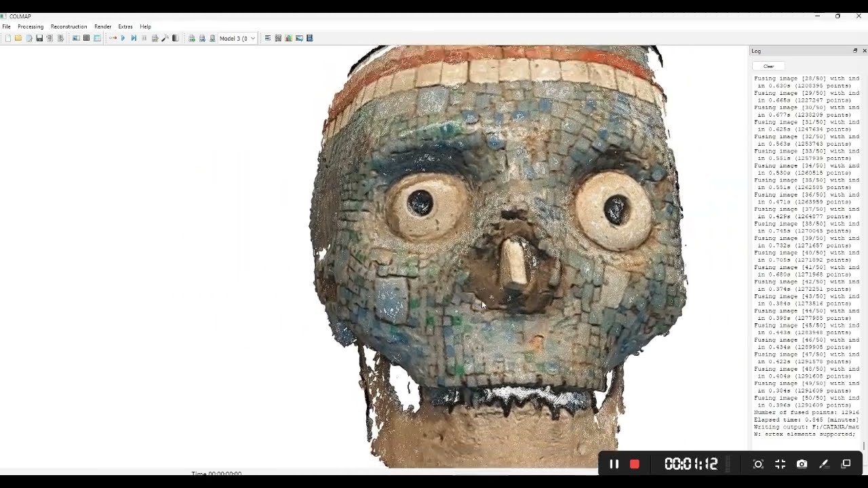The image size is (868, 488).
Task: Save project with the floppy disk icon
Action: tap(39, 39)
